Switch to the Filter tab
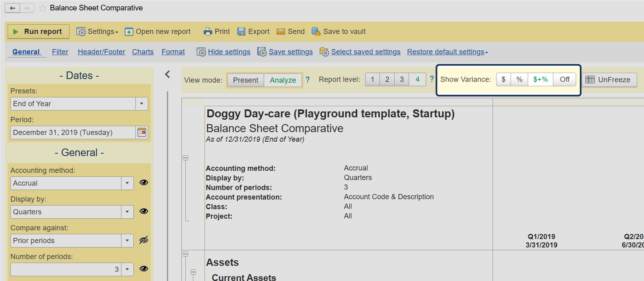Viewport: 644px width, 281px height. [60, 52]
